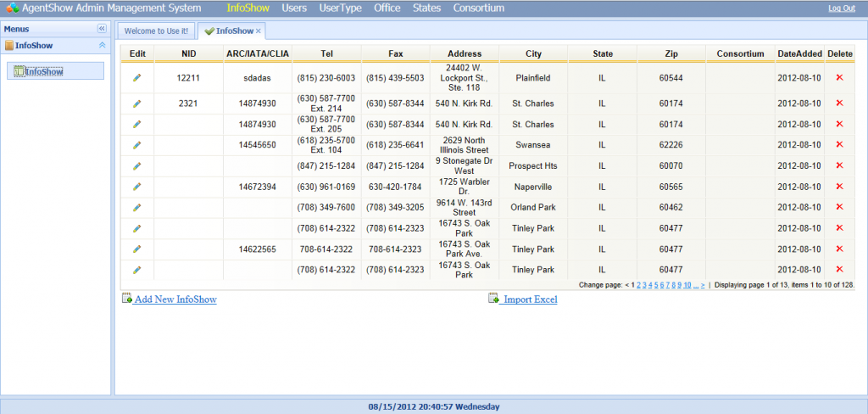The width and height of the screenshot is (868, 414).
Task: Open the States menu
Action: click(x=427, y=8)
